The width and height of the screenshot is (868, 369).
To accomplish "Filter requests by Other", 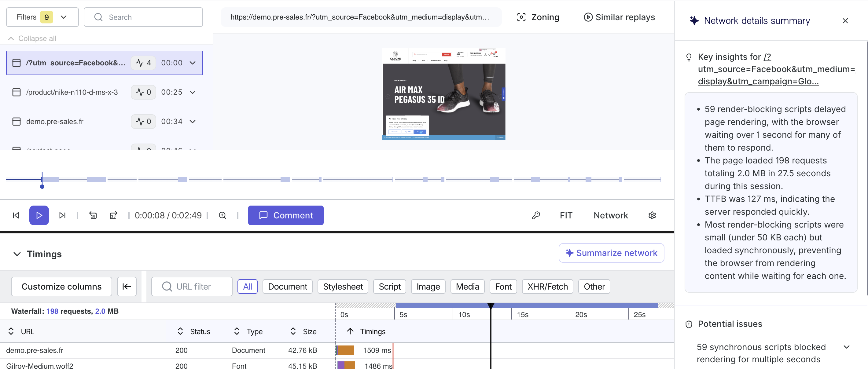I will 594,287.
